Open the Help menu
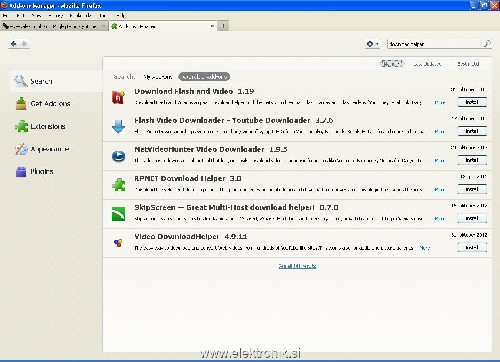Viewport: 500px width, 362px height. pos(120,15)
